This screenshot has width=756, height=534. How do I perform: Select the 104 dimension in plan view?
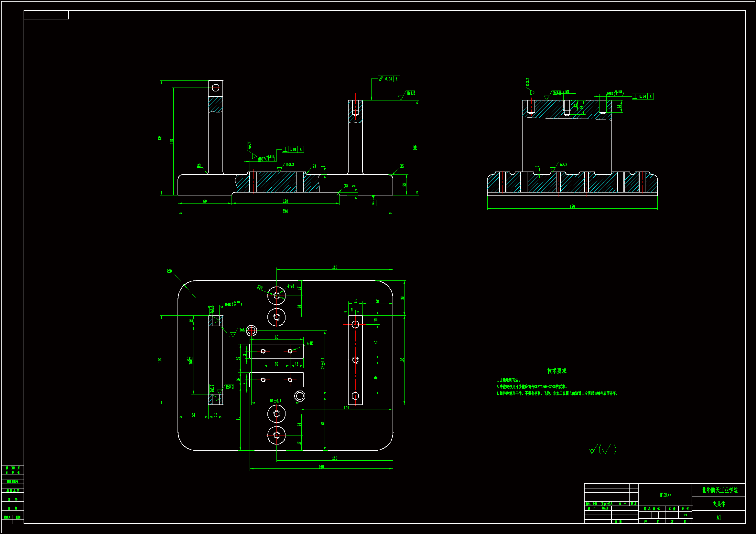pos(346,408)
